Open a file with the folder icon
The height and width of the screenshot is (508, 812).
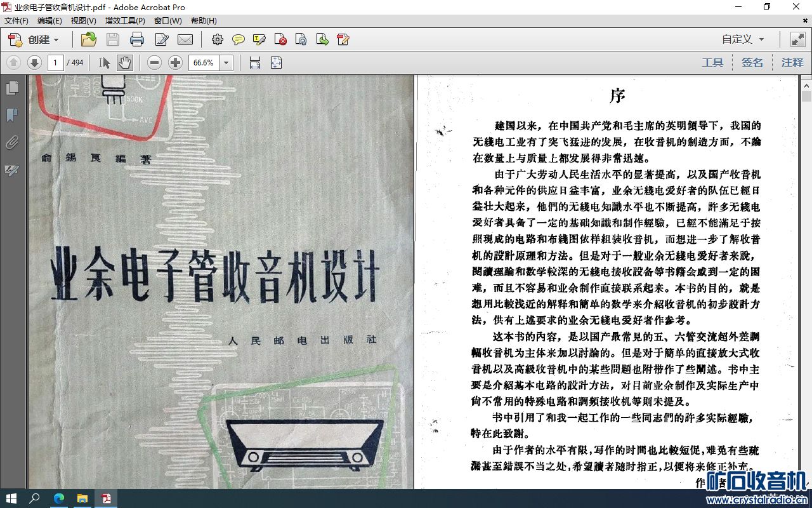(x=89, y=39)
